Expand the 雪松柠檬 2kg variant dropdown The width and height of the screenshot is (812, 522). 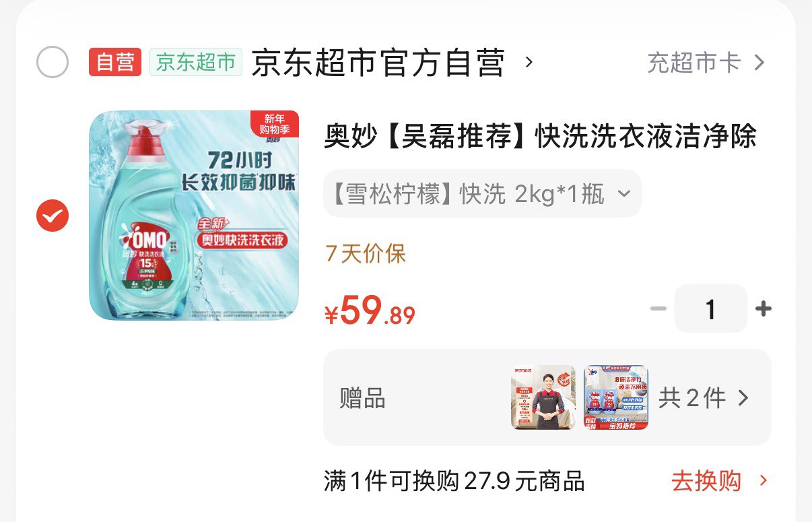tap(482, 194)
